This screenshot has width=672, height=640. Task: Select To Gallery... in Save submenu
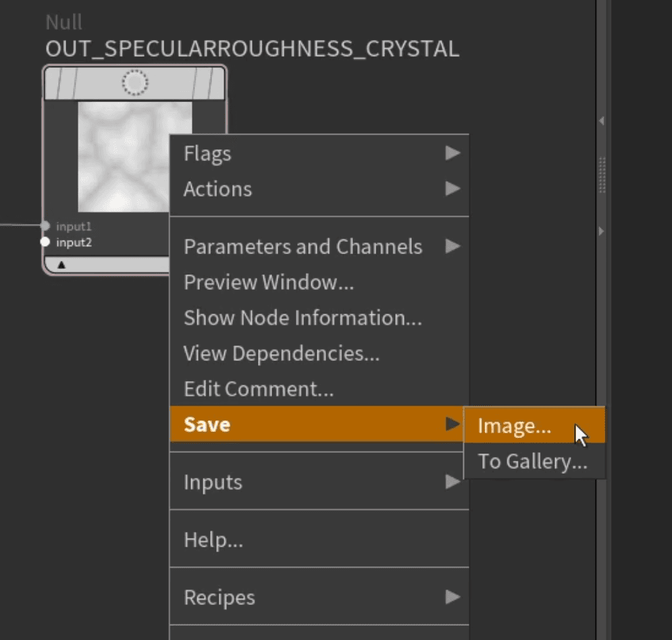pyautogui.click(x=533, y=462)
